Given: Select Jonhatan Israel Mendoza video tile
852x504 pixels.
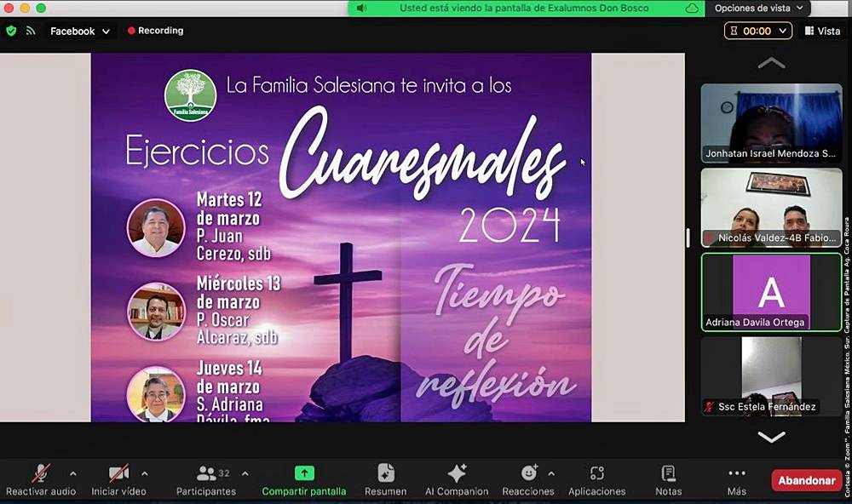Looking at the screenshot, I should click(771, 123).
